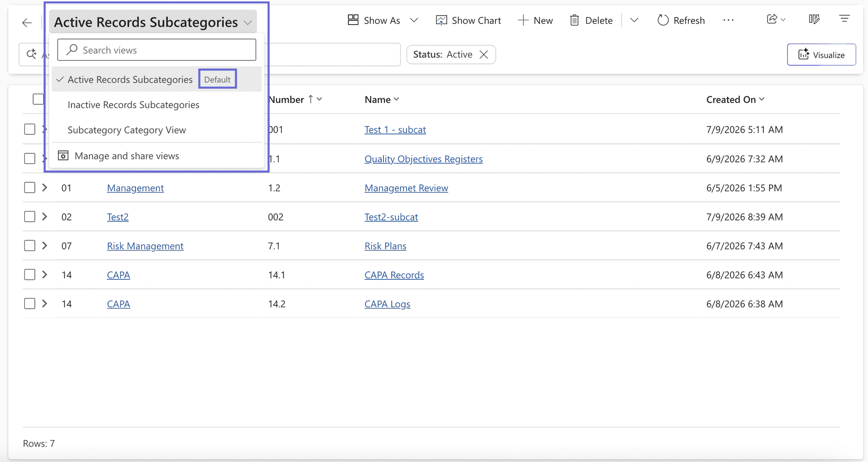The width and height of the screenshot is (868, 462).
Task: Open the Test2 category link
Action: (117, 217)
